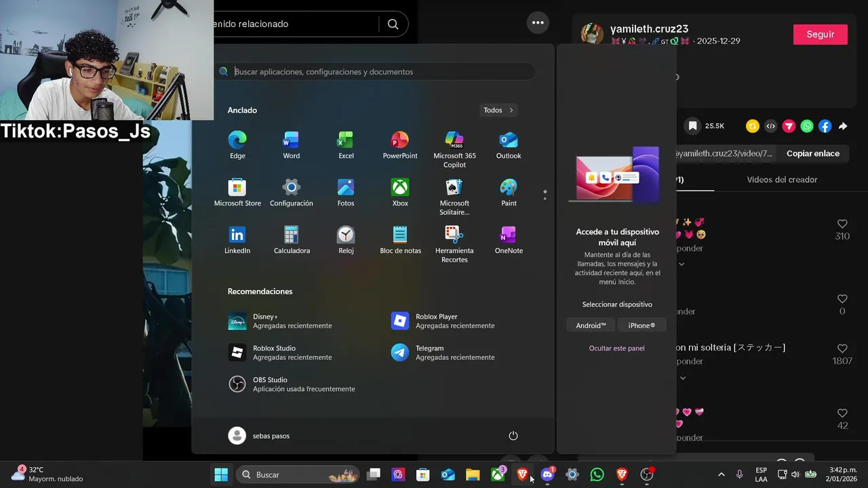Screen dimensions: 868x488
Task: Open WhatsApp from the taskbar
Action: click(x=597, y=474)
